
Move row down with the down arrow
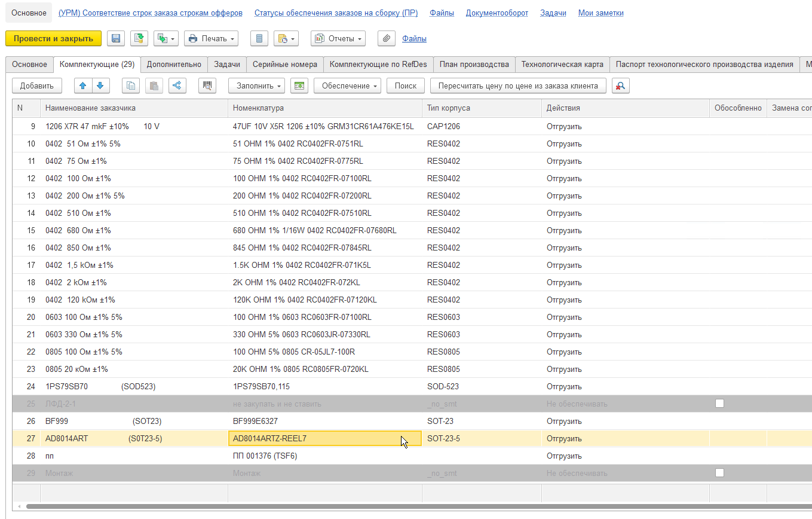pyautogui.click(x=100, y=86)
